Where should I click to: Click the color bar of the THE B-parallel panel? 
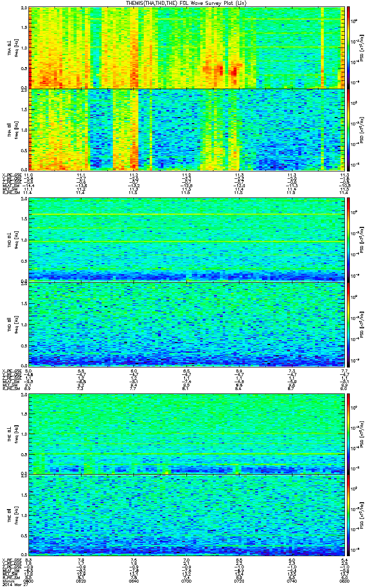point(348,516)
